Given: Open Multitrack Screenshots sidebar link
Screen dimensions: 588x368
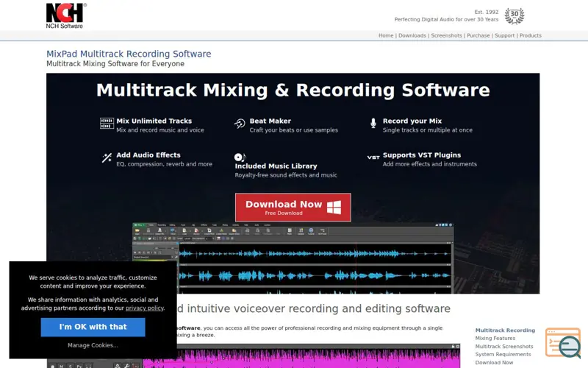Looking at the screenshot, I should coord(504,346).
